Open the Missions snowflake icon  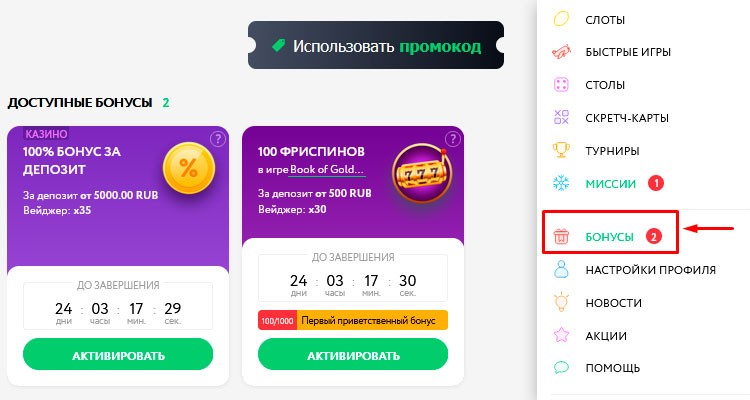[x=562, y=184]
